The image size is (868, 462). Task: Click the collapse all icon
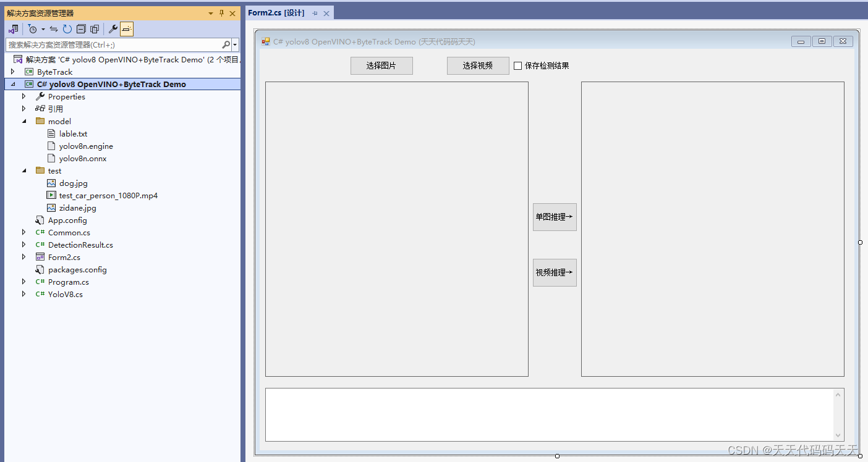coord(81,29)
